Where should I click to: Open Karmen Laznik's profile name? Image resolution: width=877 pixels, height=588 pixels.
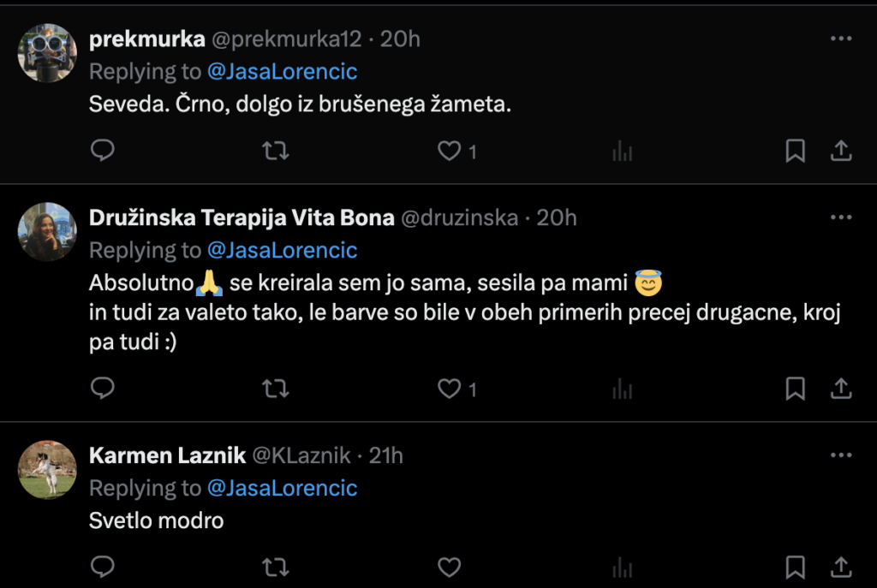[x=166, y=455]
